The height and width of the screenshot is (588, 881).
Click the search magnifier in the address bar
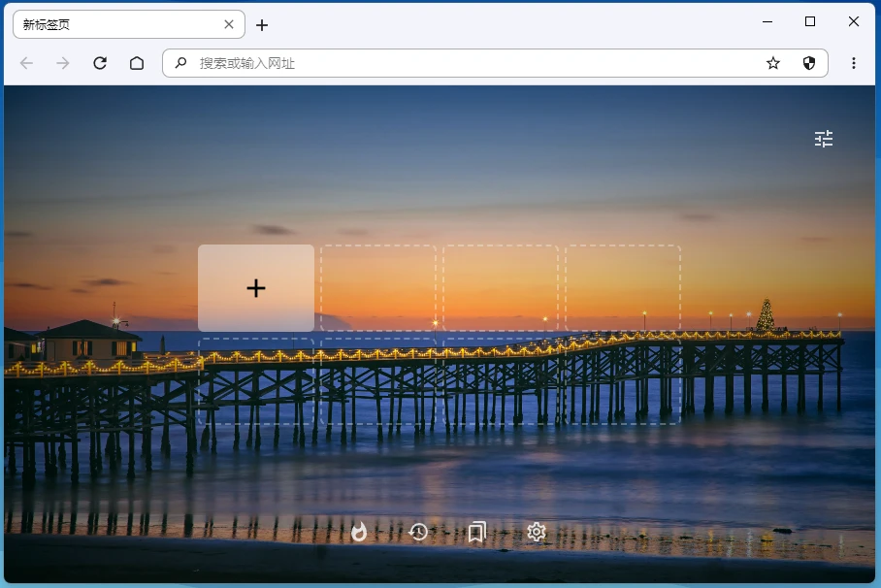click(180, 63)
